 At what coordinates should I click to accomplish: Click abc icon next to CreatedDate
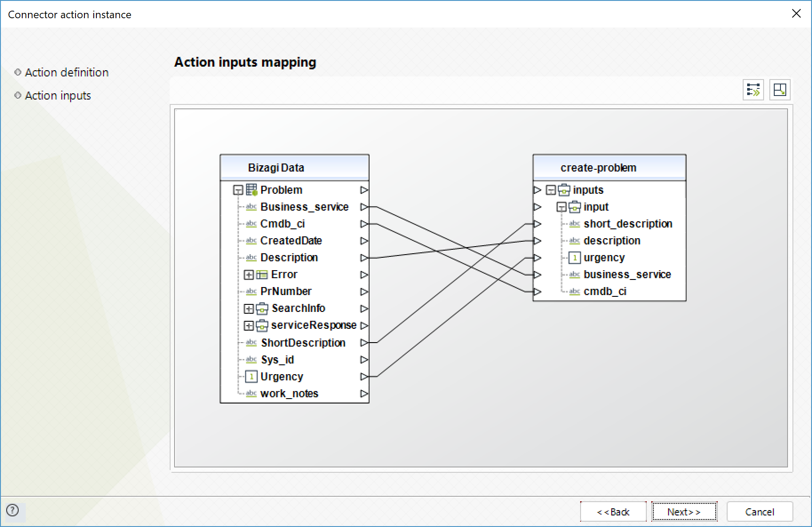tap(251, 241)
